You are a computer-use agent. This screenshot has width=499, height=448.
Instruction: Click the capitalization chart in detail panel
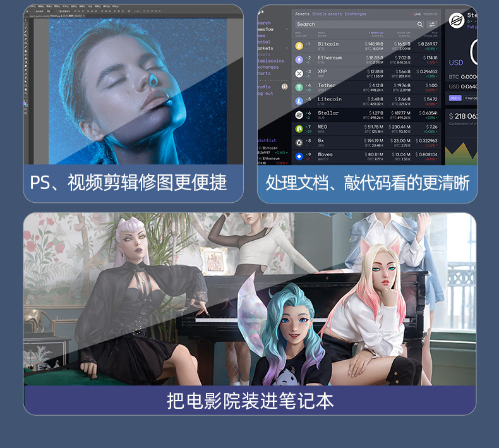click(461, 154)
